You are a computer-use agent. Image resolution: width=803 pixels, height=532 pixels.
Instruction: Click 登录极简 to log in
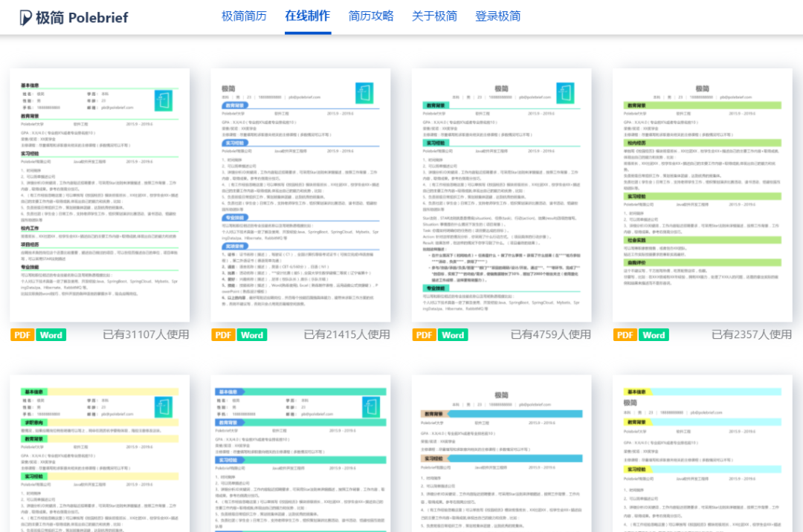pos(497,16)
